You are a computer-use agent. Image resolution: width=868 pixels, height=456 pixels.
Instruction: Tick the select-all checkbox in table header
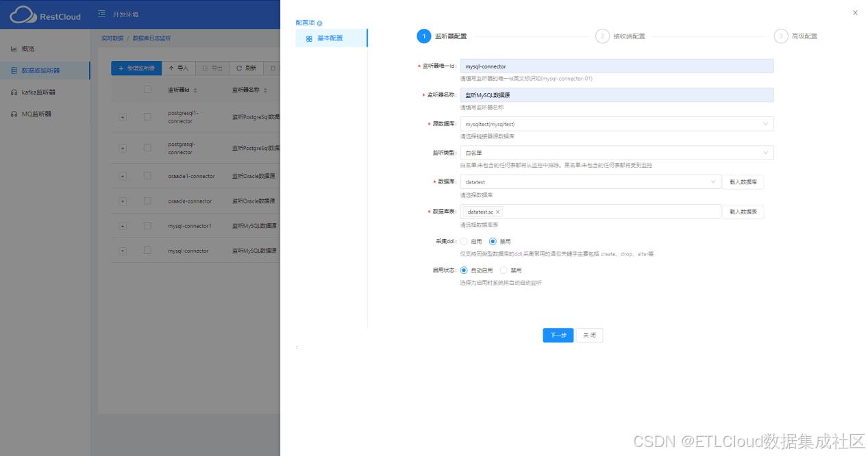pyautogui.click(x=147, y=90)
